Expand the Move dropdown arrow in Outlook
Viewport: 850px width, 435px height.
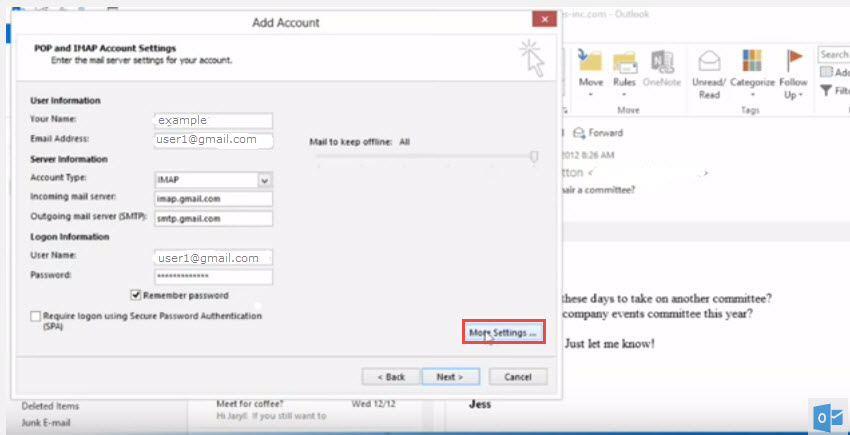click(591, 94)
